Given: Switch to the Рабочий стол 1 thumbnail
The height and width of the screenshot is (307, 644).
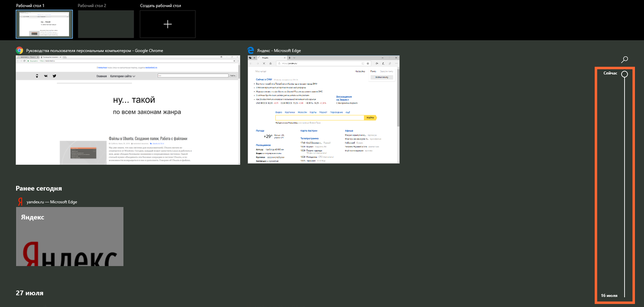Looking at the screenshot, I should (x=44, y=24).
